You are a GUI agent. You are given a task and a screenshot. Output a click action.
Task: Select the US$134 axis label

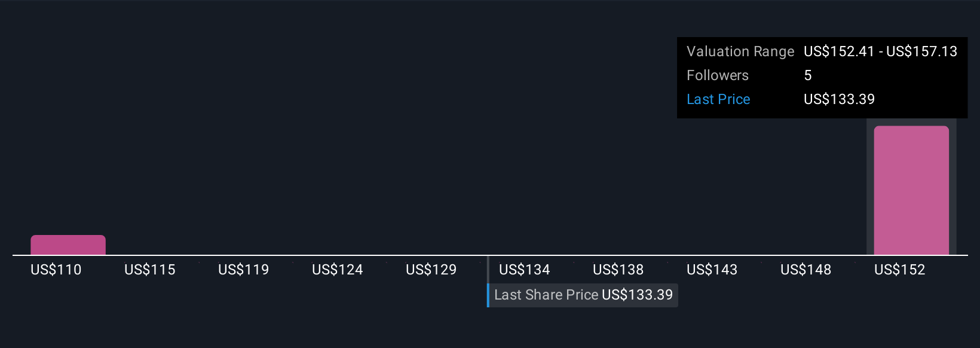click(x=525, y=270)
